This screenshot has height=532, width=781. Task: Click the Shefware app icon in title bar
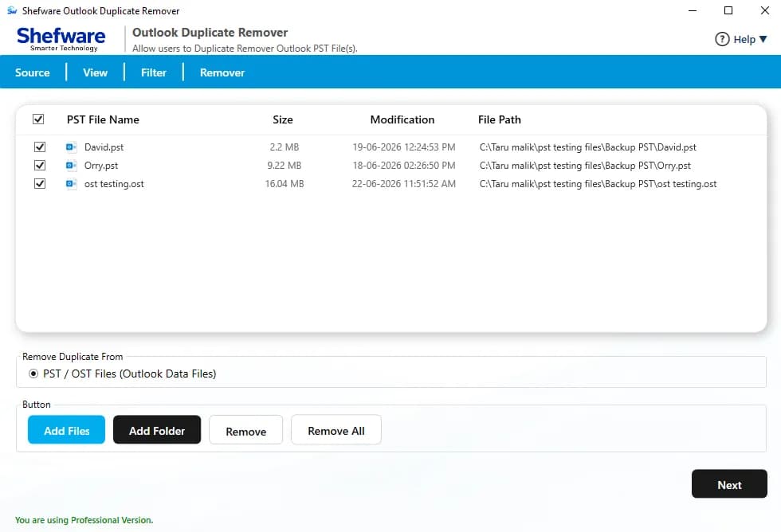[12, 10]
